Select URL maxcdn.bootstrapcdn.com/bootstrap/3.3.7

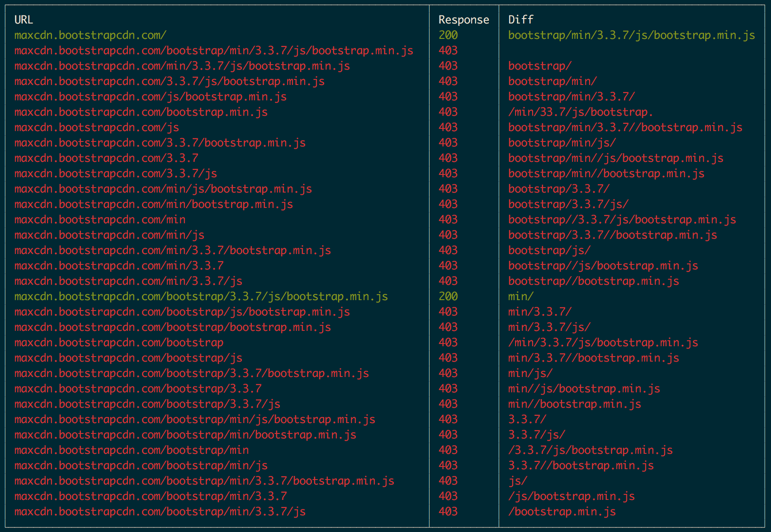(138, 389)
